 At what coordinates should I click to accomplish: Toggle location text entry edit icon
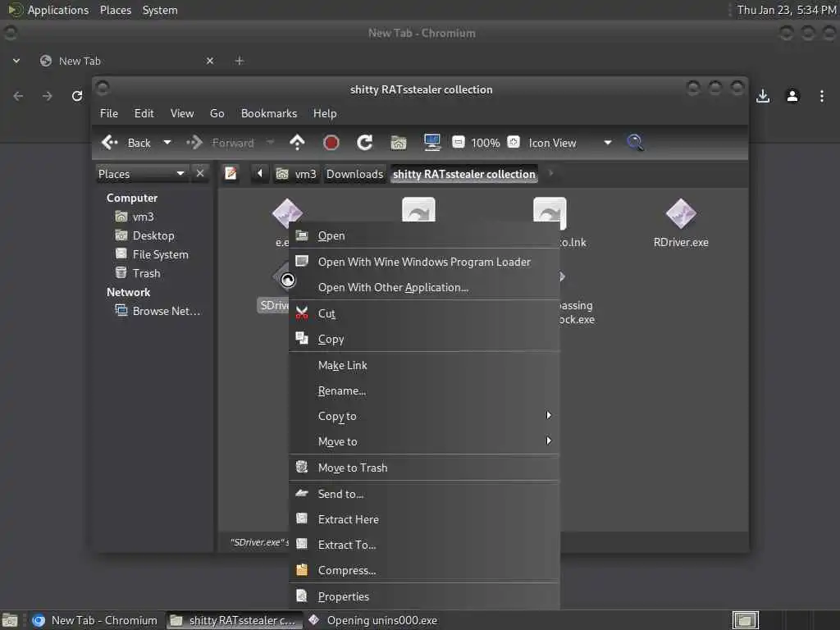[x=231, y=174]
